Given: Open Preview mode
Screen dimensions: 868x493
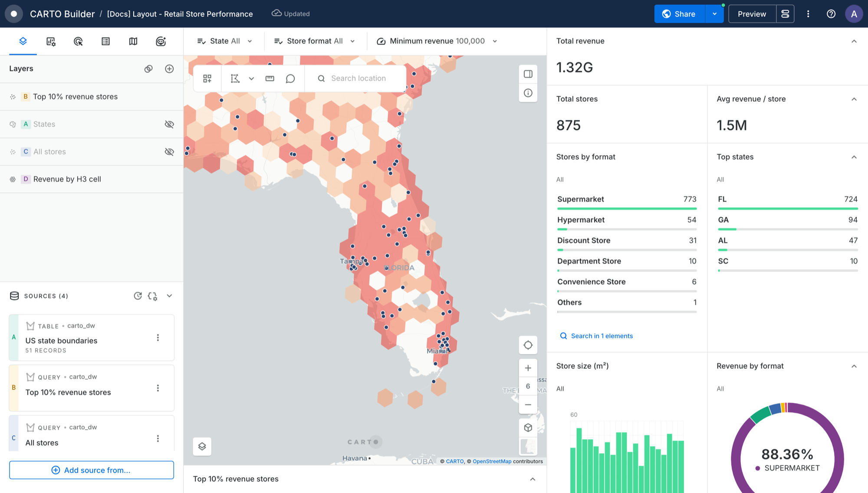Looking at the screenshot, I should (x=752, y=14).
